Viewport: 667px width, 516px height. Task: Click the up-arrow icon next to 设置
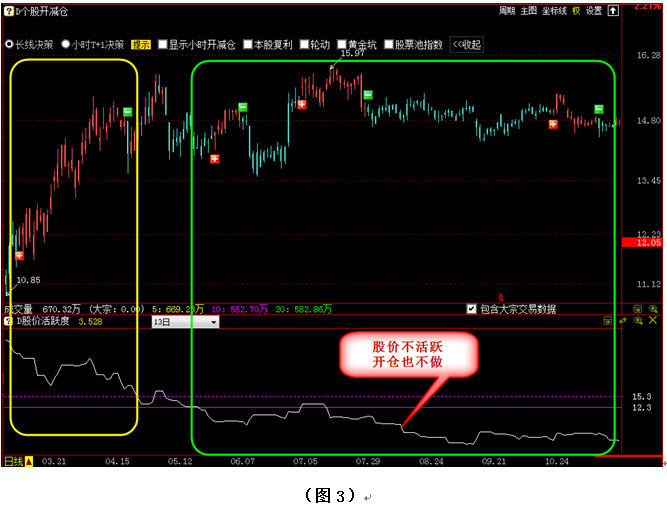tap(613, 11)
